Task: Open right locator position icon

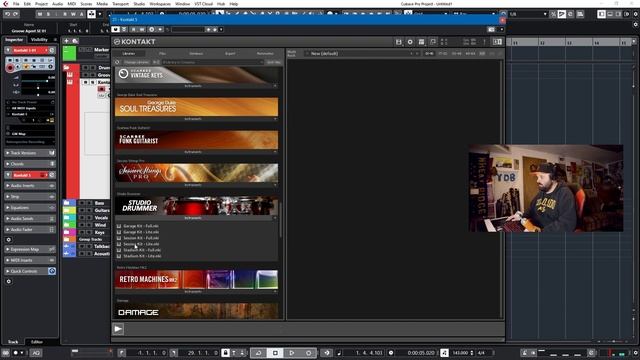Action: point(173,353)
